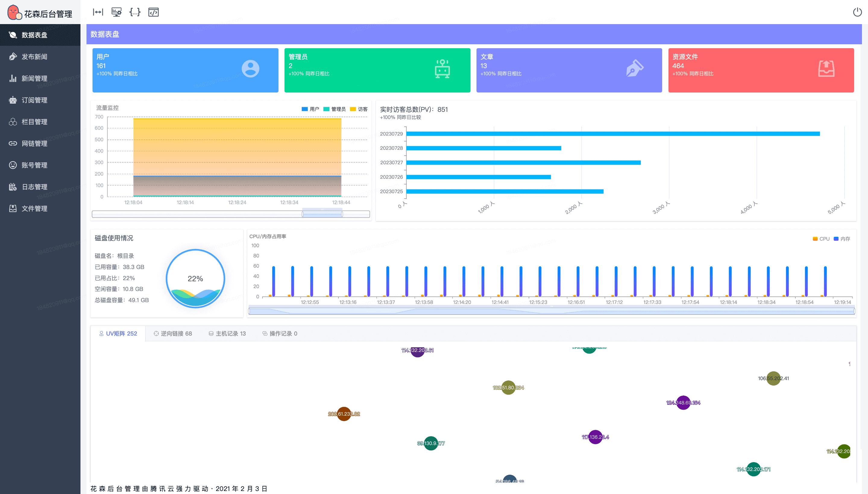Open 栏目管理 in the sidebar
Viewport: 868px width, 494px height.
(40, 122)
